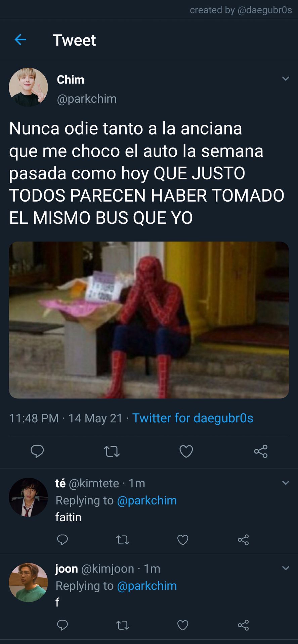Go back using the blue arrow
This screenshot has width=298, height=644.
(20, 40)
